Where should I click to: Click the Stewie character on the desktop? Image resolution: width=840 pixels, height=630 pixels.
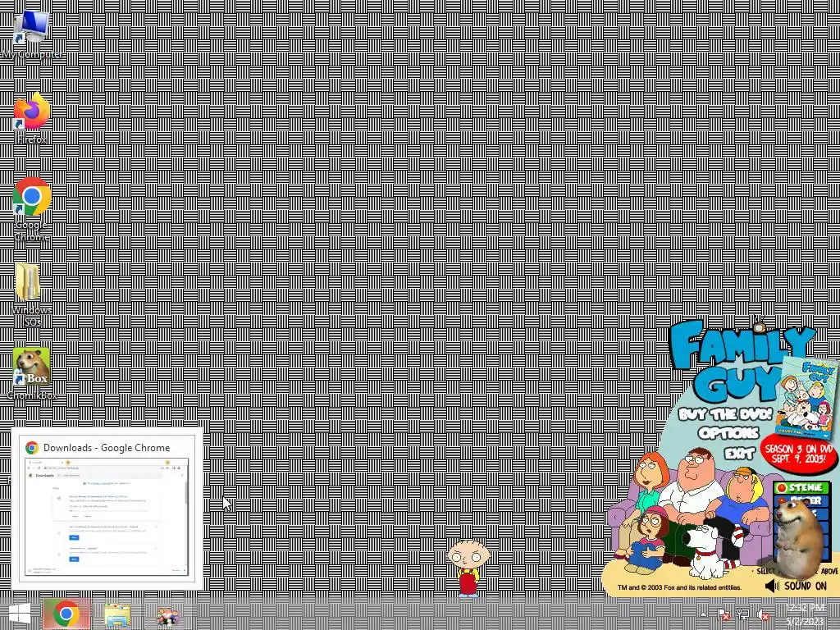click(468, 568)
